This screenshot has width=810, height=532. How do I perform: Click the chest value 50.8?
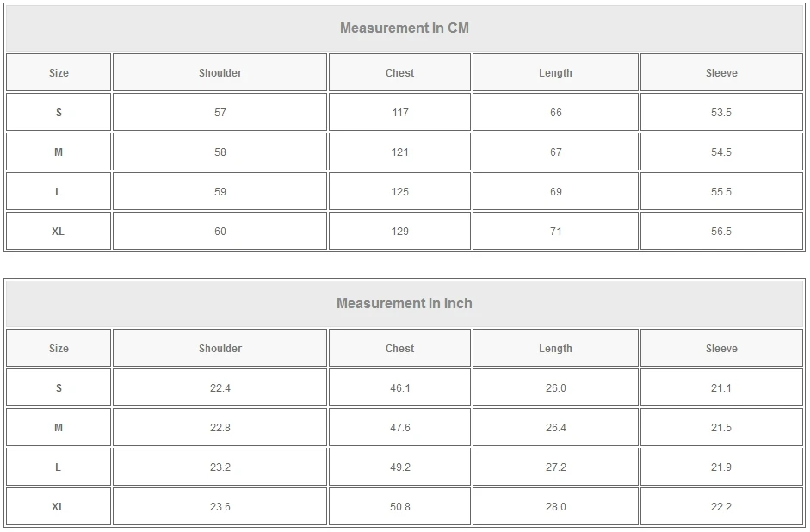click(x=399, y=507)
